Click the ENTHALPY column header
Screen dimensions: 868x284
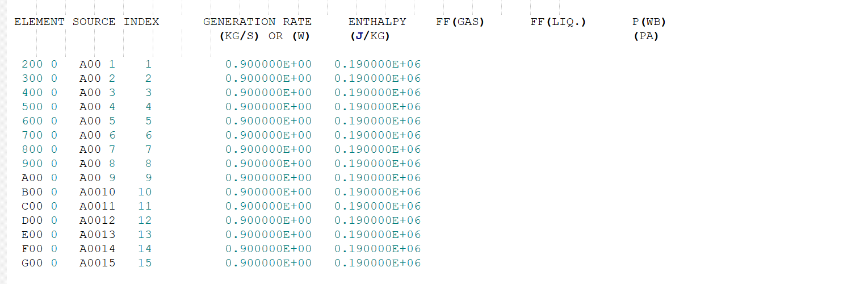point(378,22)
